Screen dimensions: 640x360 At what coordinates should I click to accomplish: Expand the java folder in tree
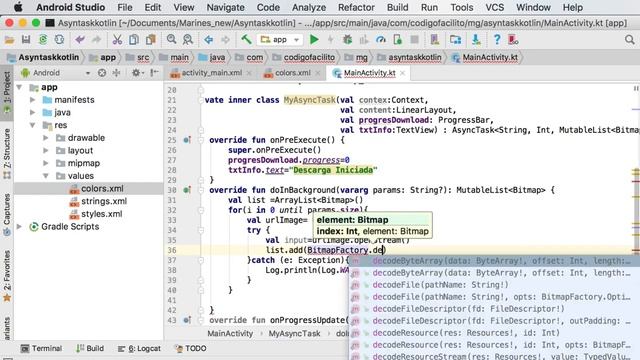click(33, 112)
